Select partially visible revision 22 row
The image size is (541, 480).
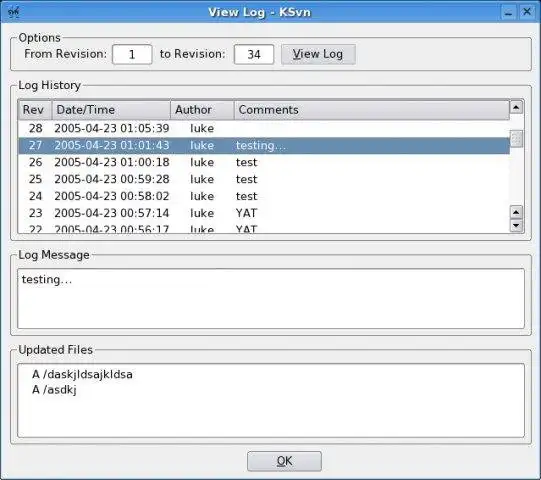point(264,228)
